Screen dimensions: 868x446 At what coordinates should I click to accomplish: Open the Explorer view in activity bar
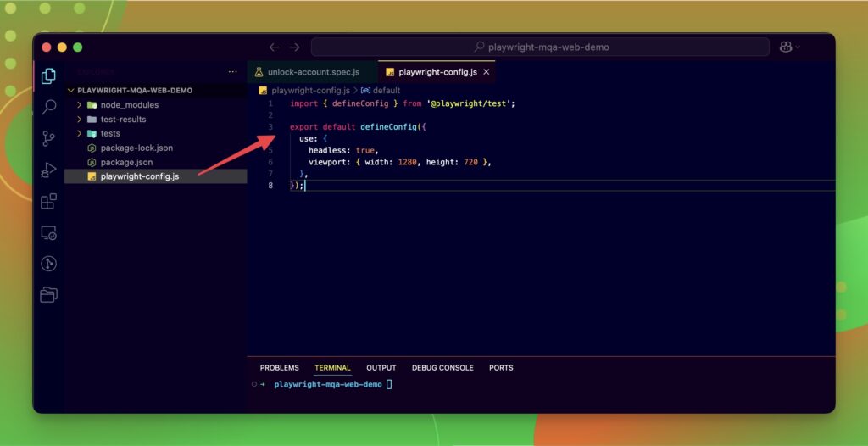point(48,76)
